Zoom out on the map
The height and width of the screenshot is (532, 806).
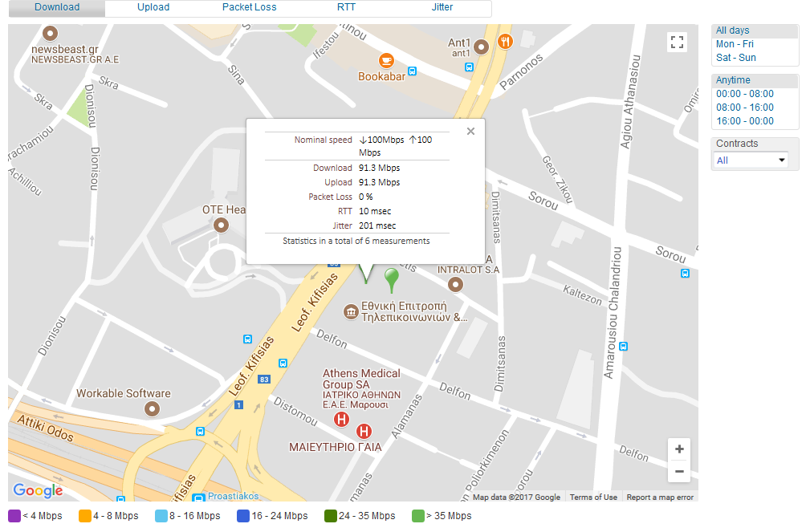pyautogui.click(x=679, y=471)
